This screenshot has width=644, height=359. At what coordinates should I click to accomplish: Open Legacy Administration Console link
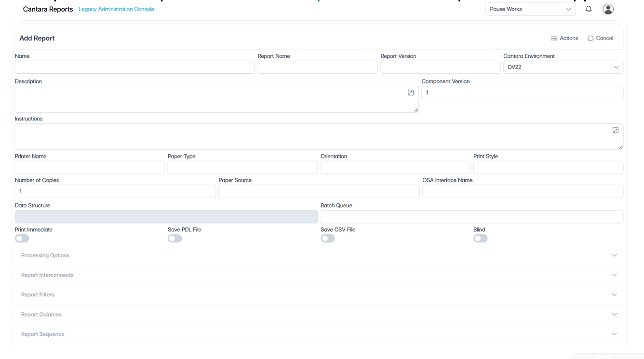[116, 9]
